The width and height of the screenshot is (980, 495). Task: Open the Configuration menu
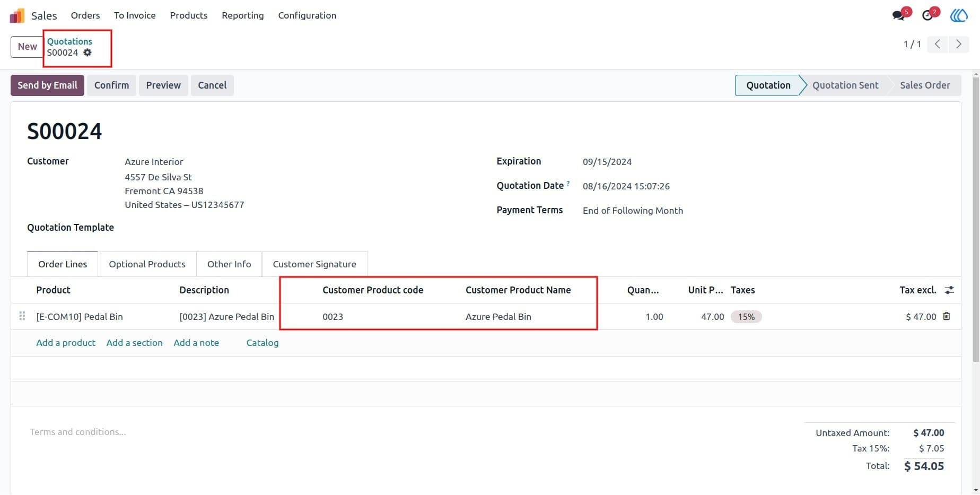tap(307, 15)
